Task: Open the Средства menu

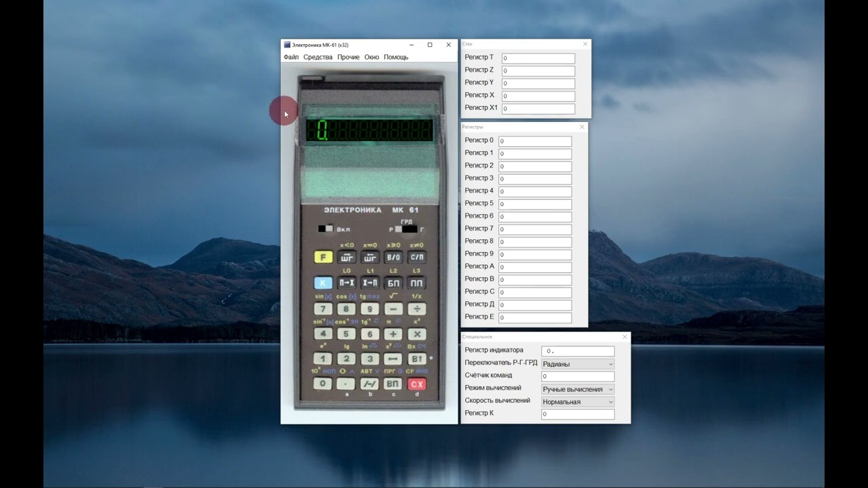Action: click(318, 58)
